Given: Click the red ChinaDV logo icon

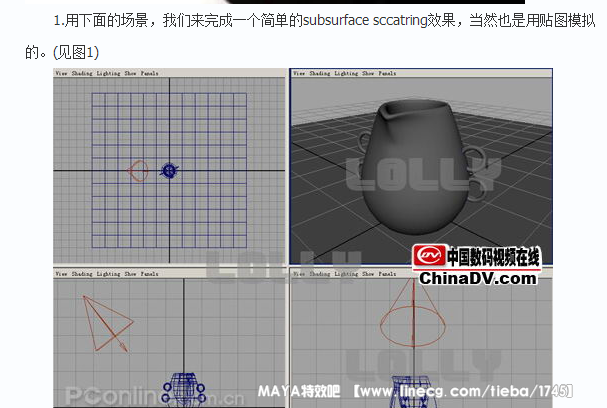Looking at the screenshot, I should (430, 257).
